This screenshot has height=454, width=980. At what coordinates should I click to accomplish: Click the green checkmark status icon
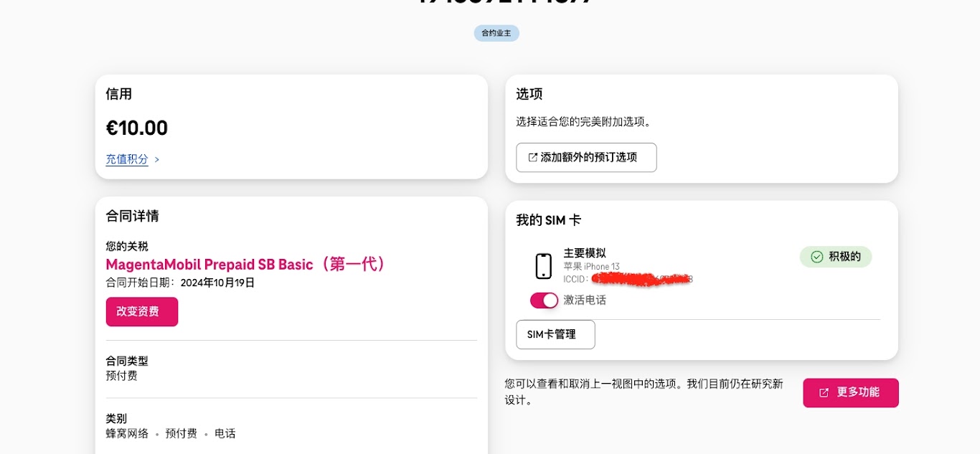click(x=816, y=257)
